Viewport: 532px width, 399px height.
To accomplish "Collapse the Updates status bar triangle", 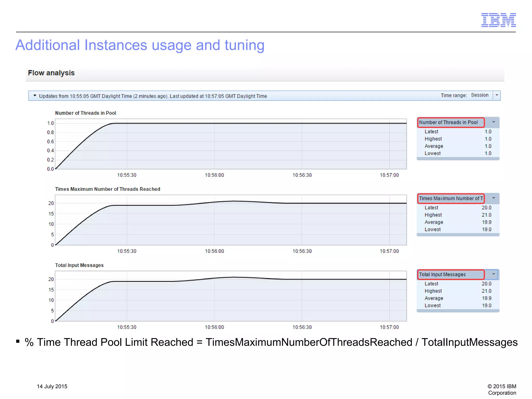I will tap(35, 96).
